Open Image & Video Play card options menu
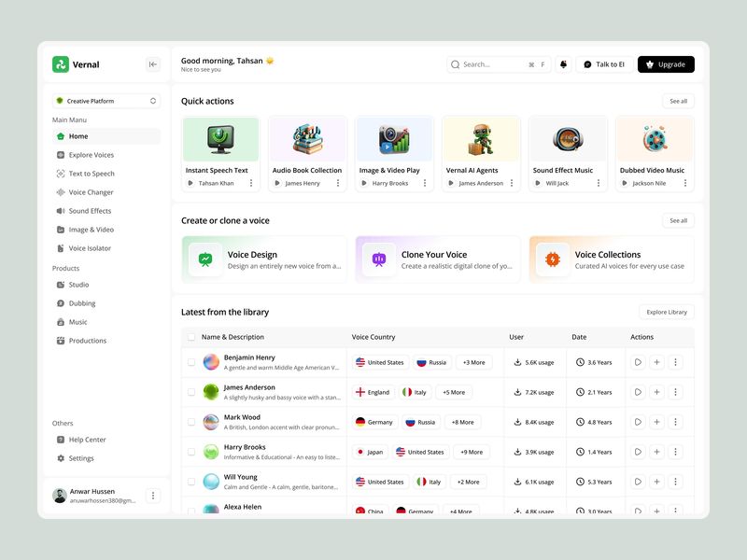Image resolution: width=747 pixels, height=560 pixels. coord(425,183)
